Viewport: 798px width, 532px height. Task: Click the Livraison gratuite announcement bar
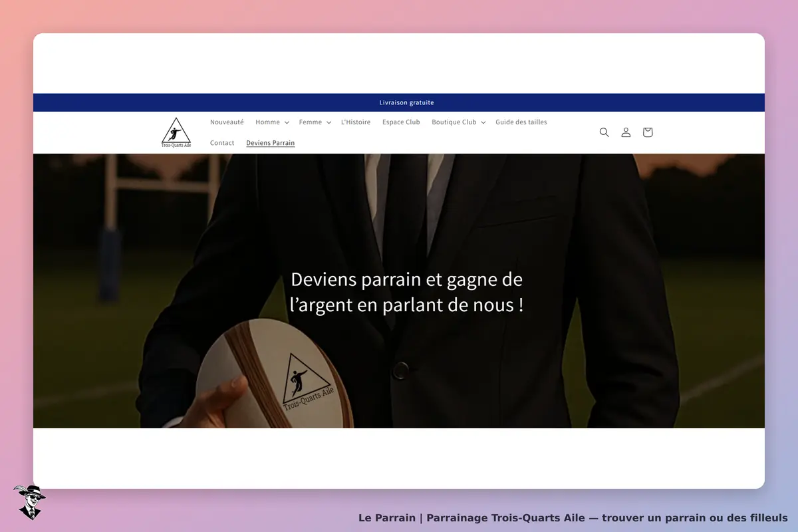(x=399, y=102)
